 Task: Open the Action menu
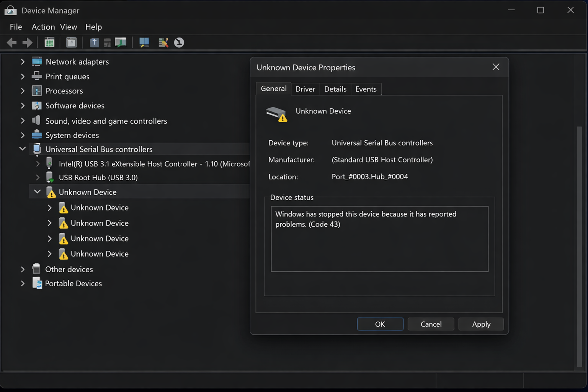[43, 27]
